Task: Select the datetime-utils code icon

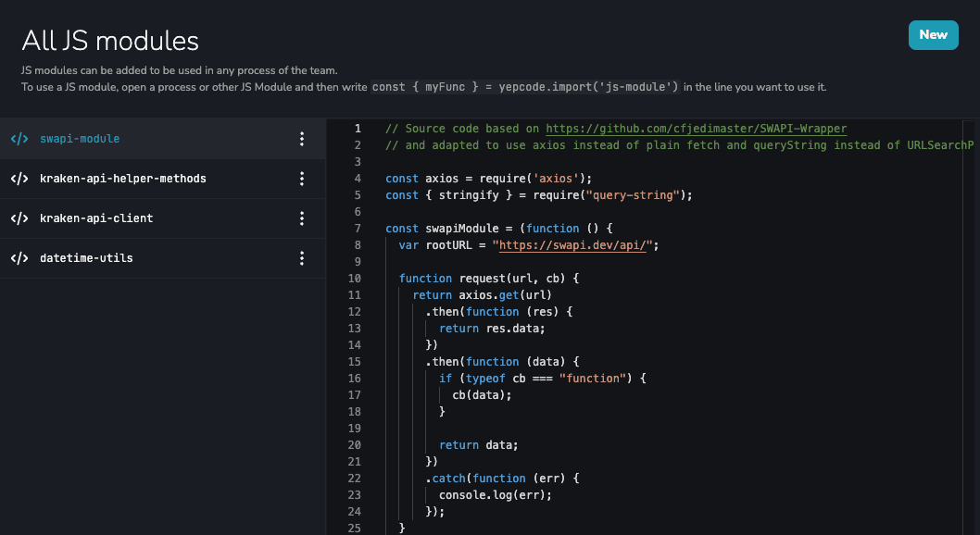Action: pos(19,258)
